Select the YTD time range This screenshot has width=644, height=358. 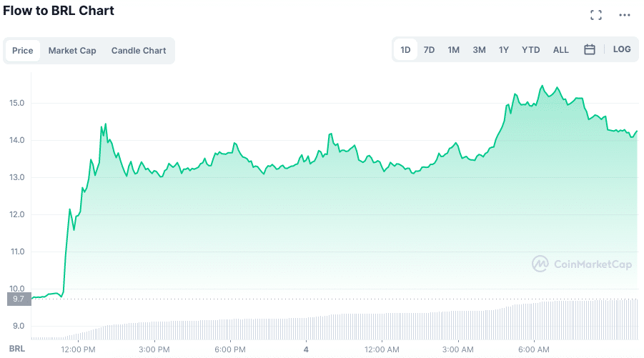pyautogui.click(x=530, y=50)
